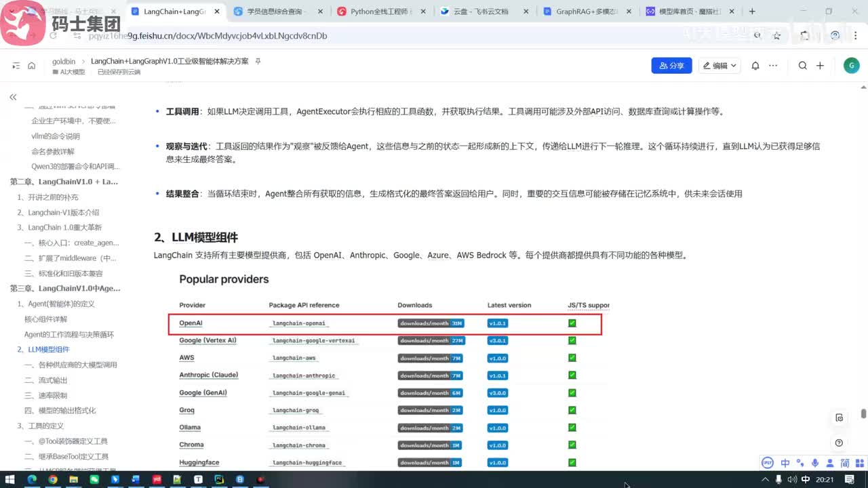Select outline item 3、工具的定义
Image resolution: width=868 pixels, height=488 pixels.
40,426
